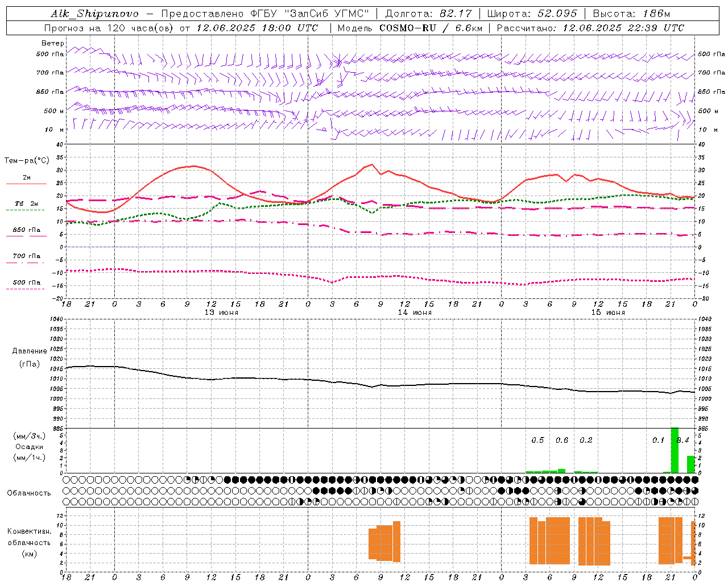Click the "Ветер" wind panel label
728x582 pixels.
point(53,43)
